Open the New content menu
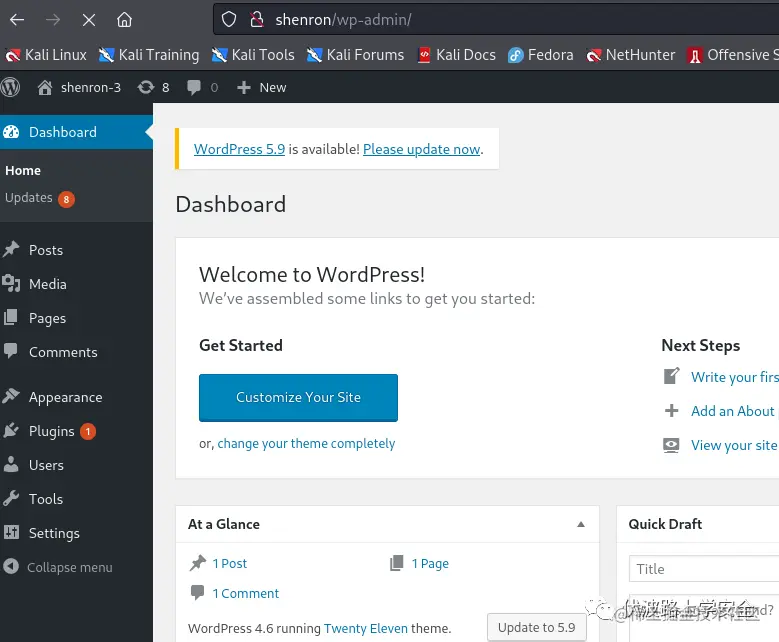Image resolution: width=779 pixels, height=642 pixels. tap(261, 87)
